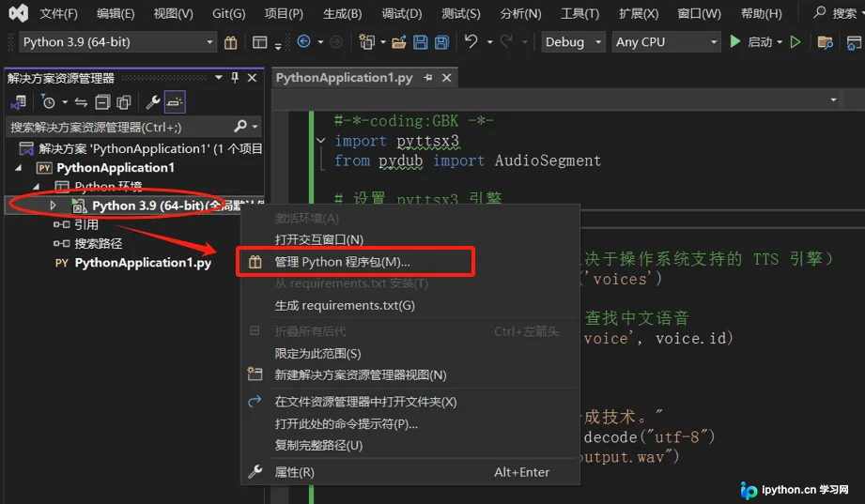865x504 pixels.
Task: Open the 工具(T) menu
Action: click(579, 14)
